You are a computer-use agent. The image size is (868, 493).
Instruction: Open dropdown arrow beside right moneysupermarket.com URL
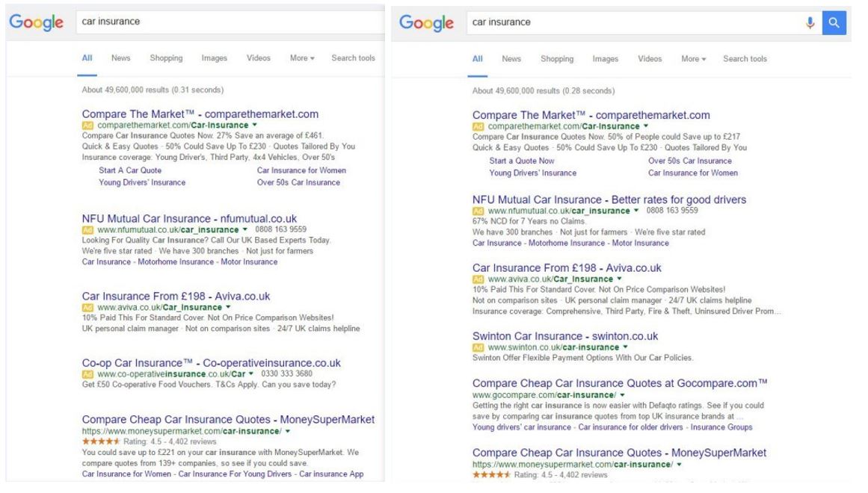point(679,464)
